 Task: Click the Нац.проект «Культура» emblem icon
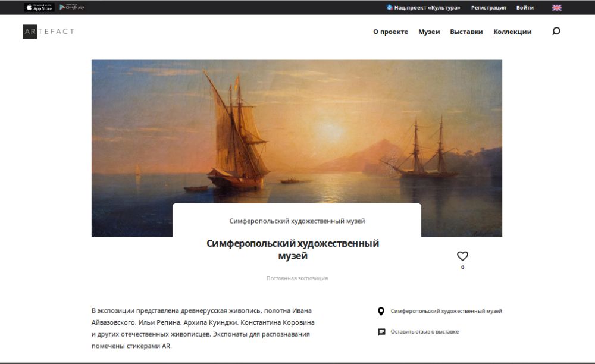pyautogui.click(x=389, y=7)
